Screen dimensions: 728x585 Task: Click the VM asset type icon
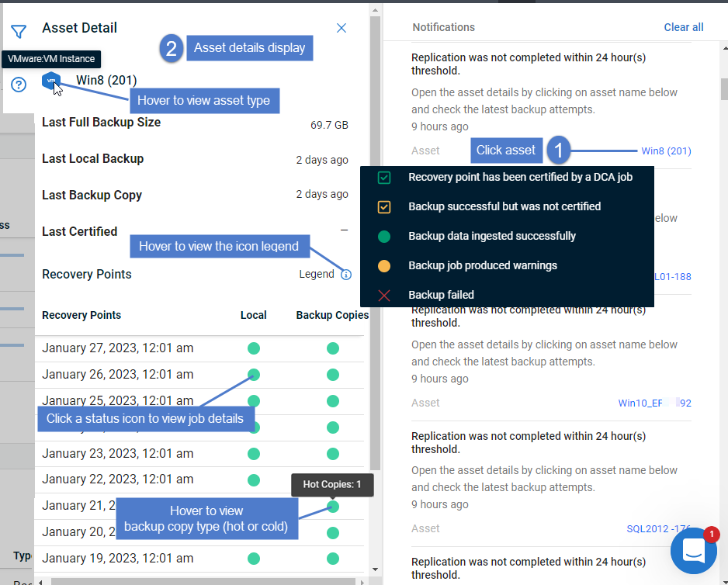click(51, 81)
